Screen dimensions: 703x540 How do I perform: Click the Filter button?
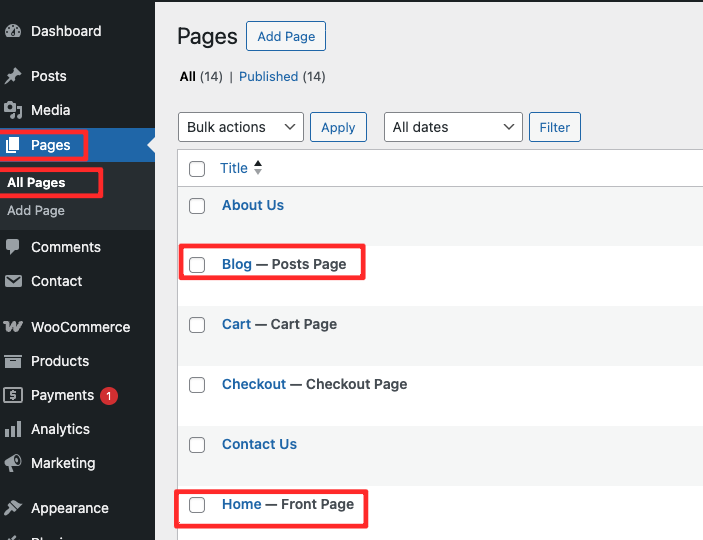pos(554,127)
